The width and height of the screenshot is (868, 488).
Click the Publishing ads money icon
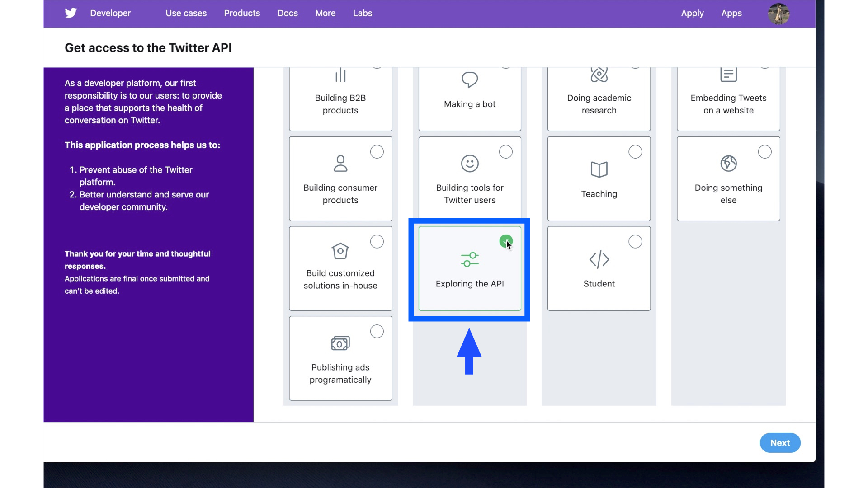(340, 343)
